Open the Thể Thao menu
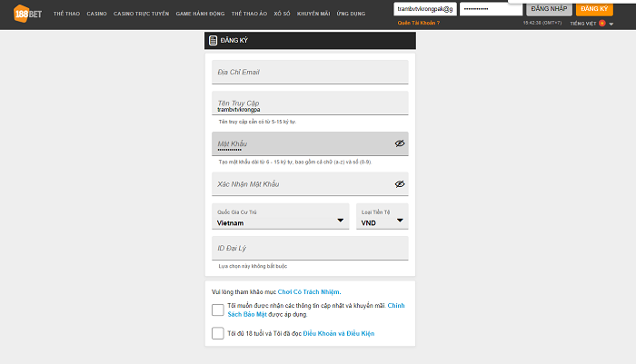This screenshot has height=364, width=636. (x=65, y=15)
